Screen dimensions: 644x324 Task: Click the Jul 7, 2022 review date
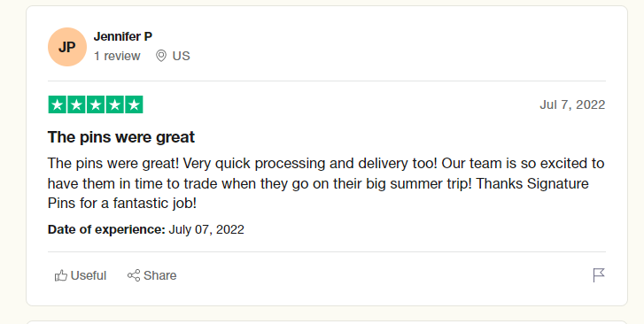572,104
